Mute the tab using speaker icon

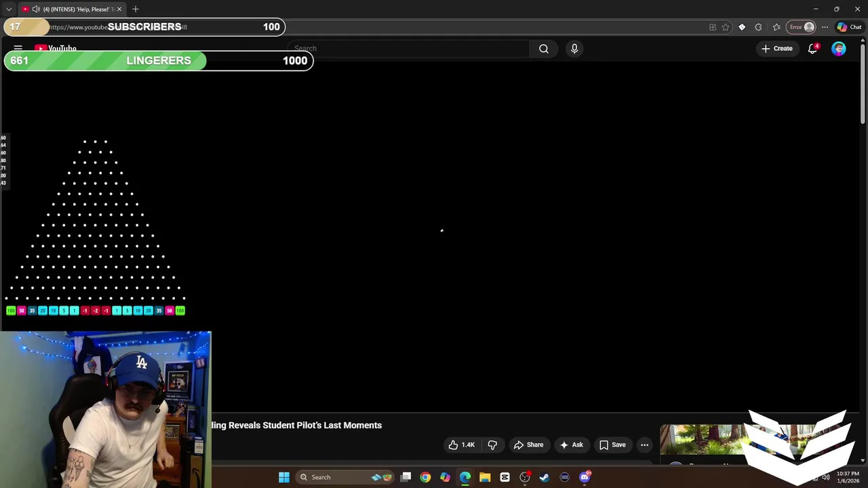[x=36, y=9]
